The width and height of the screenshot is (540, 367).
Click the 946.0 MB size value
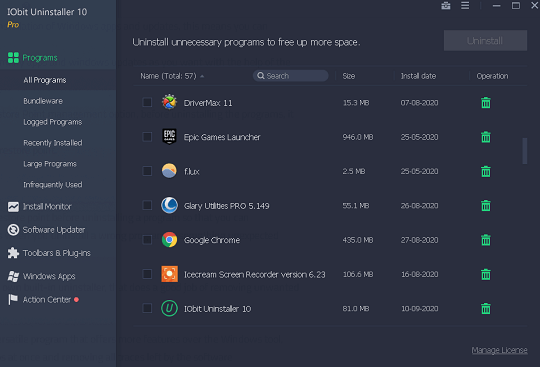point(357,137)
